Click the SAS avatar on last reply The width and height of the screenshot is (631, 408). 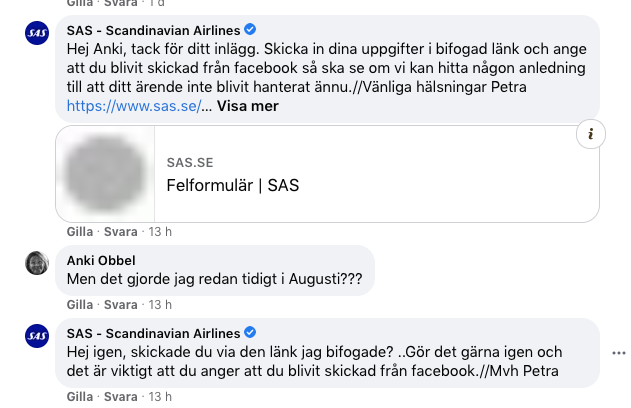click(37, 336)
